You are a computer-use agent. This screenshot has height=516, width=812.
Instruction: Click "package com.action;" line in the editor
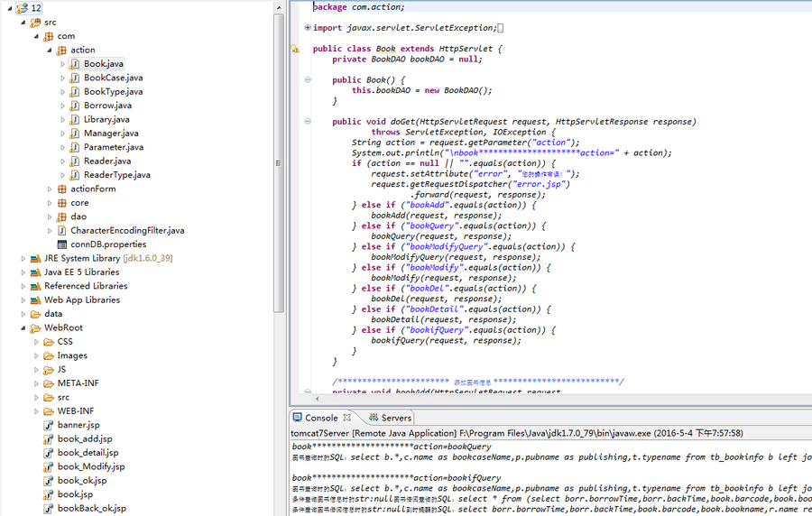tap(359, 7)
